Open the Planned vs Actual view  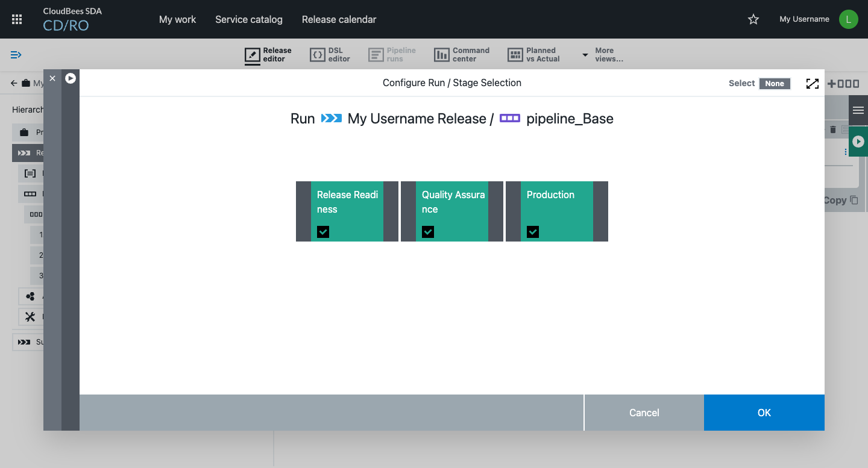[x=534, y=55]
